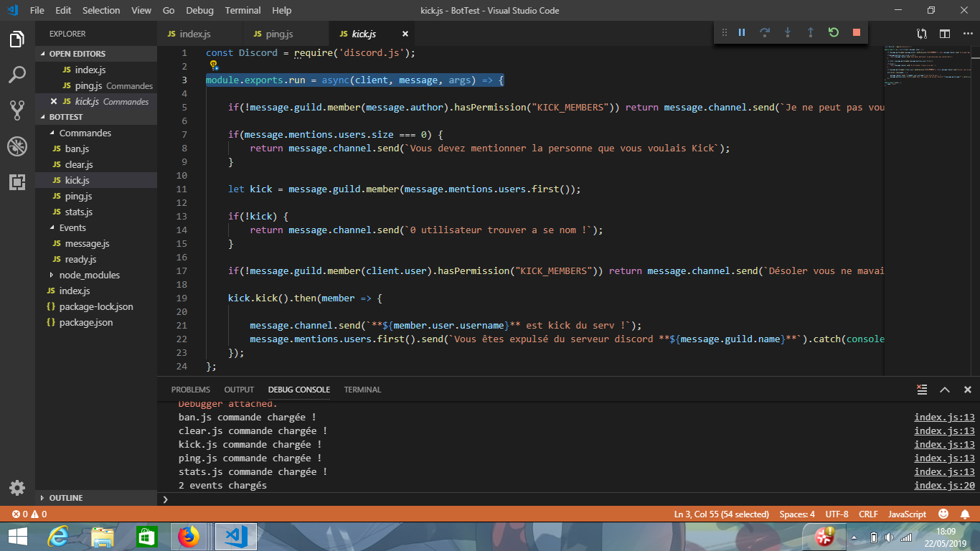Viewport: 980px width, 551px height.
Task: Open File Explorer from the taskbar
Action: click(x=102, y=536)
